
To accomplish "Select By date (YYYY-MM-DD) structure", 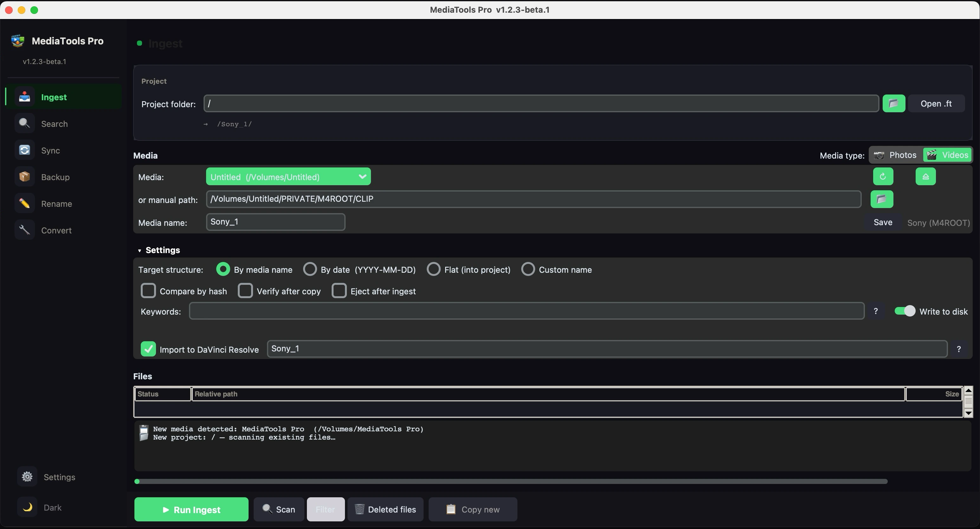I will (x=310, y=269).
